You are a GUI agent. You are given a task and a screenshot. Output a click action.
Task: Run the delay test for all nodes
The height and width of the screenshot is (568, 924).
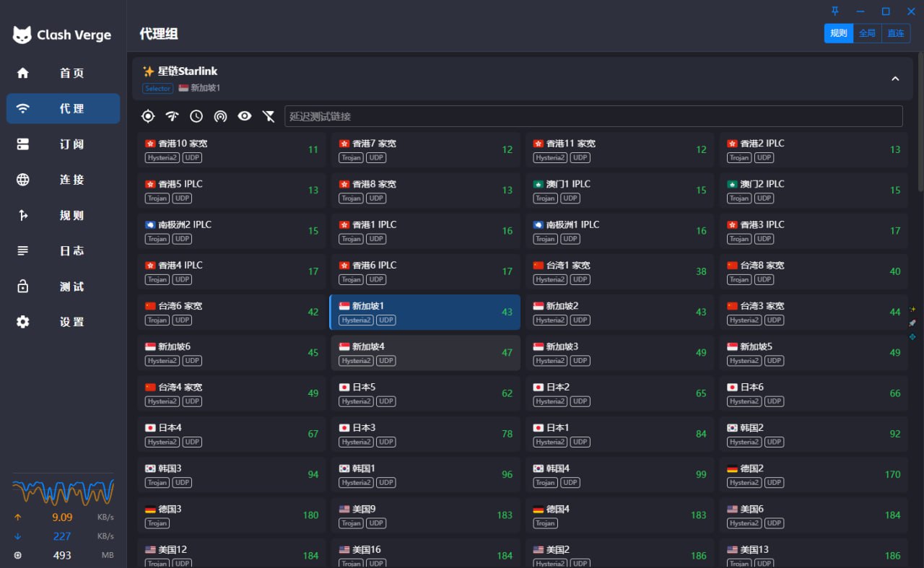coord(172,116)
